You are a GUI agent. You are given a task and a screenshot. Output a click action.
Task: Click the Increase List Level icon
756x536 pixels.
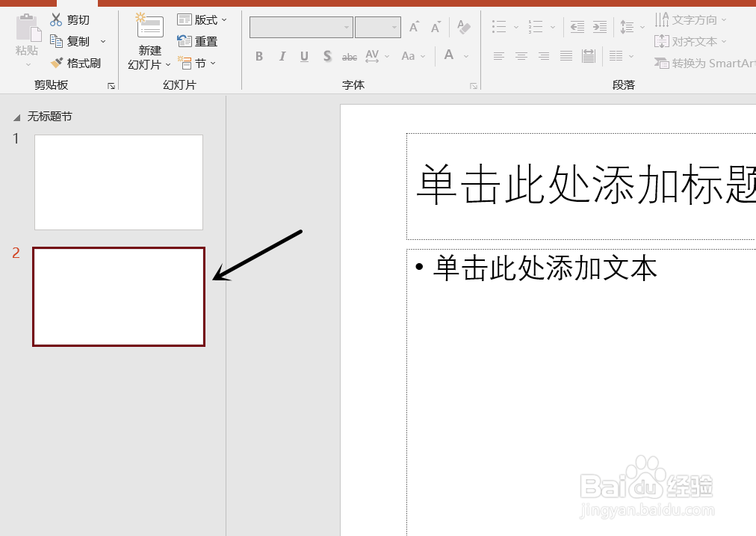click(x=600, y=27)
